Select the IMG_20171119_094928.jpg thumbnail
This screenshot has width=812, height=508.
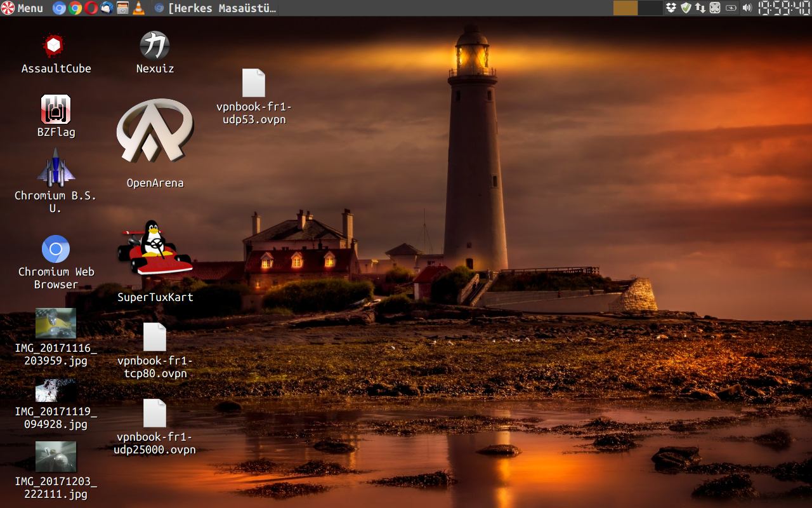56,391
